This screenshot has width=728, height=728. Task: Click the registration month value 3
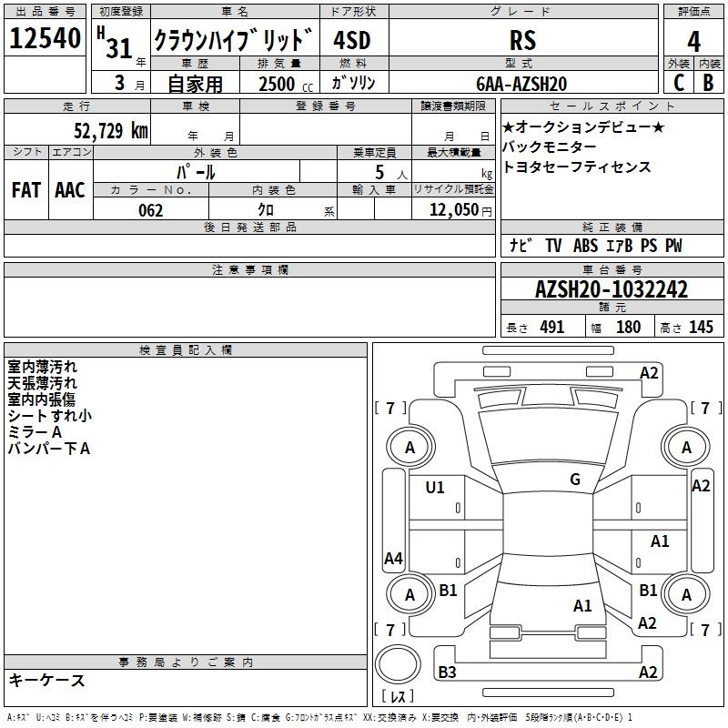tap(120, 83)
